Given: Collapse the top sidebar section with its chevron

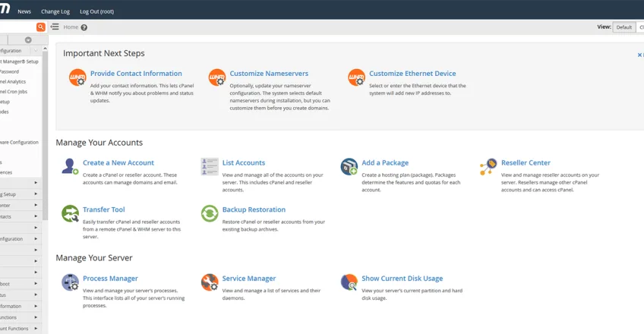Looking at the screenshot, I should 36,50.
